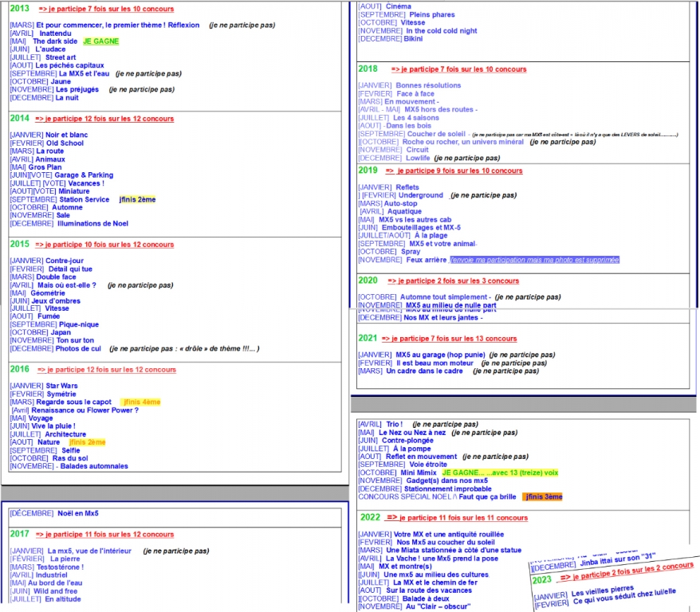Image resolution: width=700 pixels, height=612 pixels.
Task: Click '=> je participe 12 fois sur les 12 concours' beside 2014
Action: 104,119
